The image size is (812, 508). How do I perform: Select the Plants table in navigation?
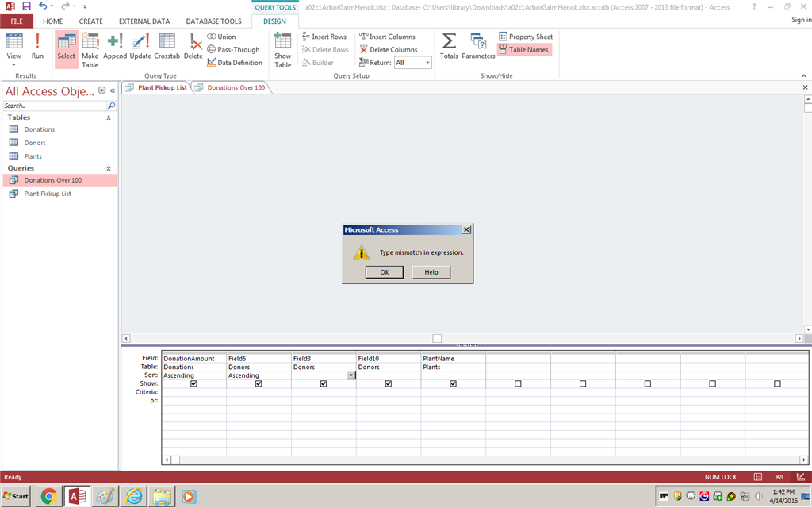pyautogui.click(x=33, y=156)
